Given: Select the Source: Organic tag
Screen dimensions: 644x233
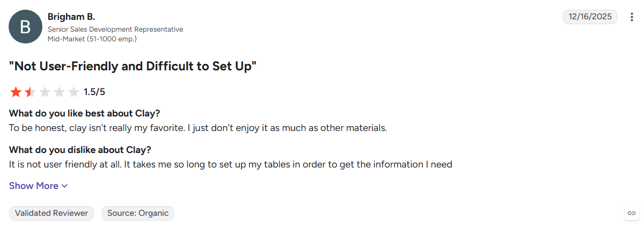Looking at the screenshot, I should pyautogui.click(x=138, y=213).
